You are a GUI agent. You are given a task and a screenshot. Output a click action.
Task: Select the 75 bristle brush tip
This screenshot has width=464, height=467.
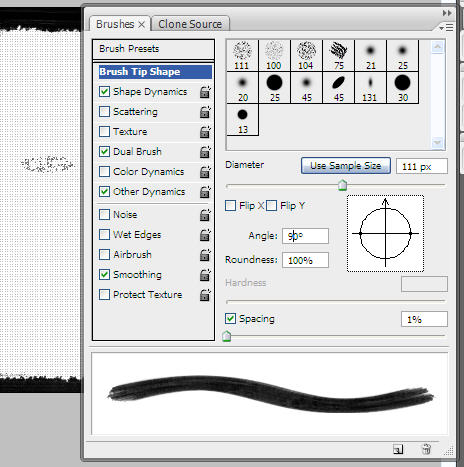tap(338, 55)
